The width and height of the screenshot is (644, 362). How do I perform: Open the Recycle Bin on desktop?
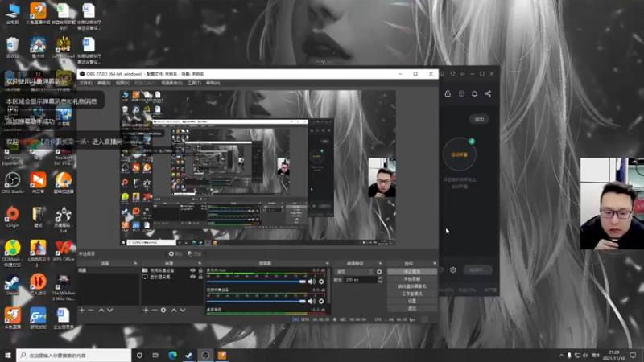coord(12,47)
